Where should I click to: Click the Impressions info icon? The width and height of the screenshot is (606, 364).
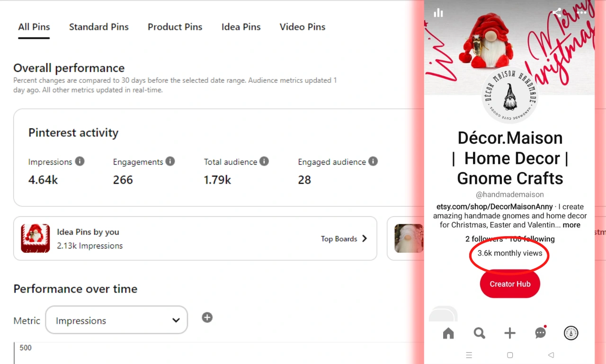pyautogui.click(x=80, y=161)
